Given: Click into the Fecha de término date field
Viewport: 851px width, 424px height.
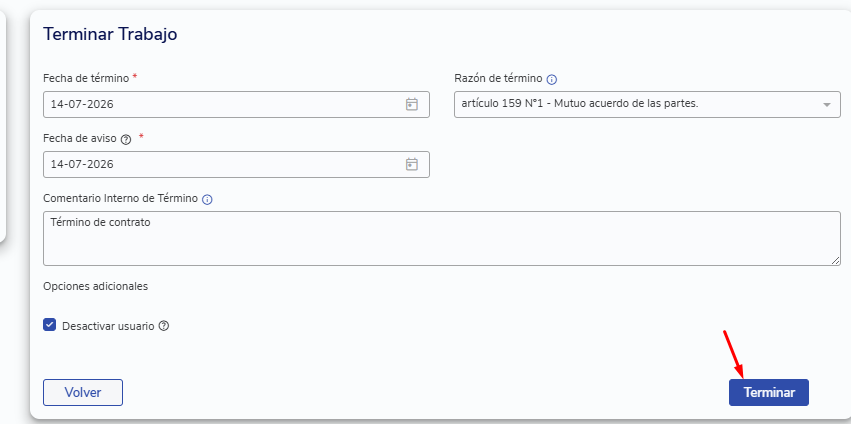Looking at the screenshot, I should [236, 104].
